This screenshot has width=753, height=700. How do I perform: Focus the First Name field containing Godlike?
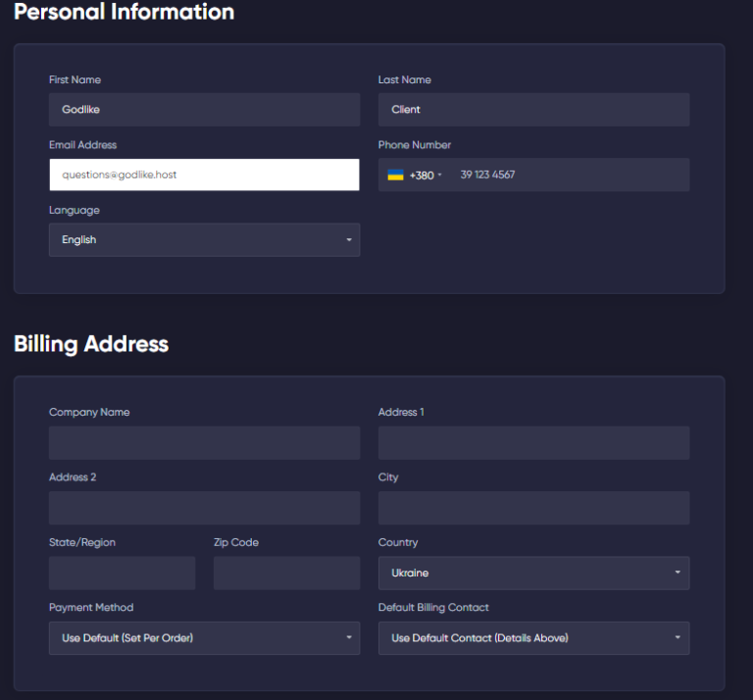point(204,110)
